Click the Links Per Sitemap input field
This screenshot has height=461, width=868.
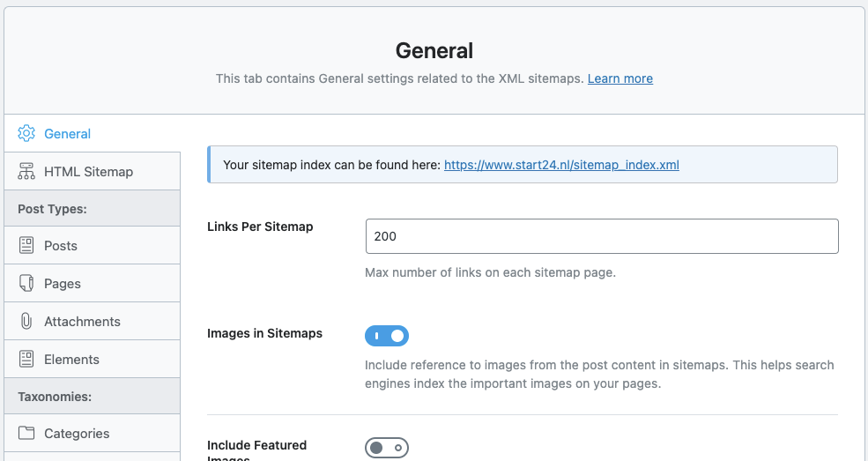pyautogui.click(x=601, y=236)
